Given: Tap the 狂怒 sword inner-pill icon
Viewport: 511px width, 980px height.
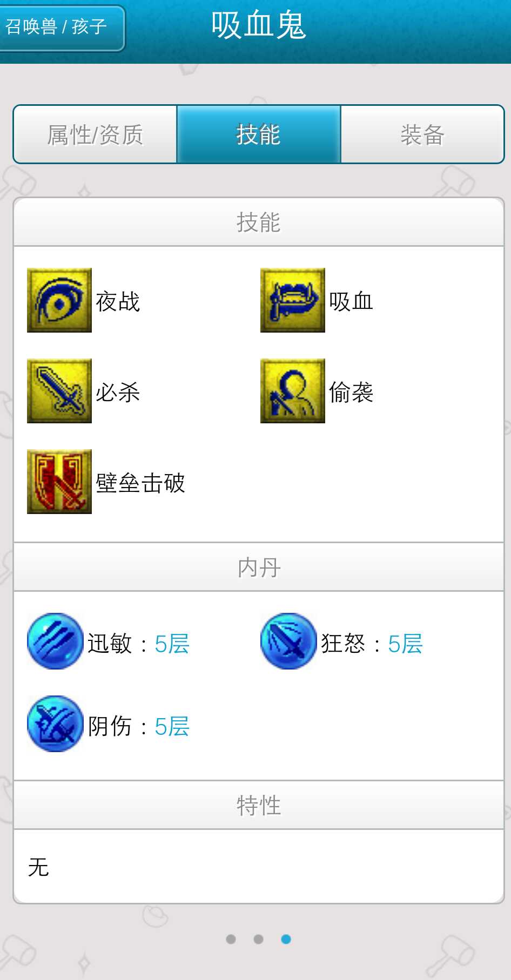Looking at the screenshot, I should (x=288, y=641).
